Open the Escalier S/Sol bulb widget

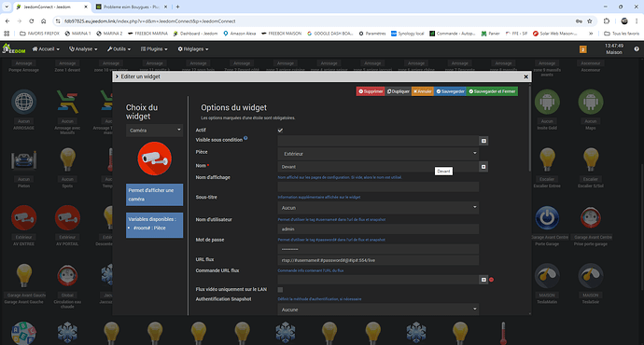pos(591,159)
